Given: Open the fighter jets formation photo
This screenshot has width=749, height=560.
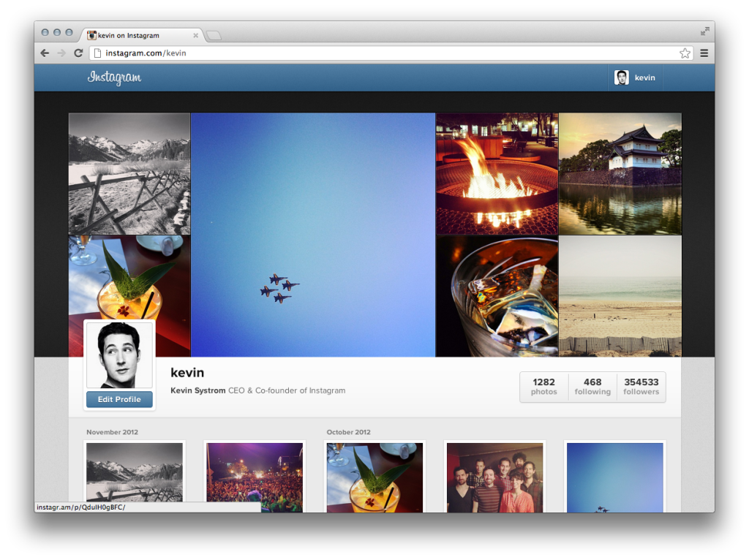Looking at the screenshot, I should [312, 234].
